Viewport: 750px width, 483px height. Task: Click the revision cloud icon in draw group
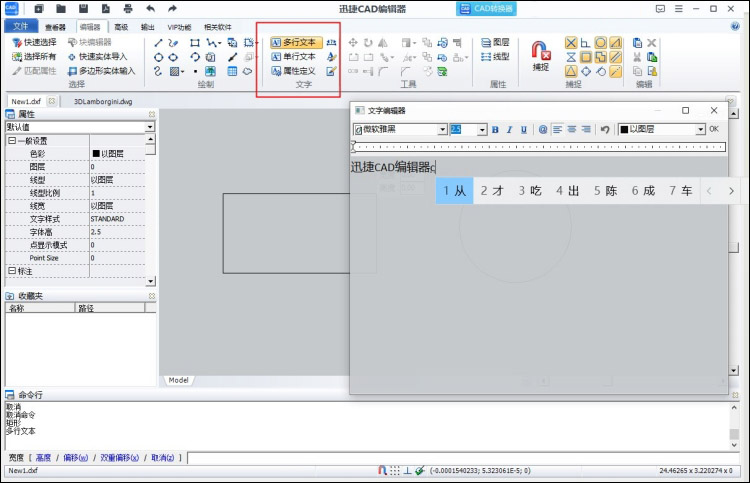[x=247, y=71]
